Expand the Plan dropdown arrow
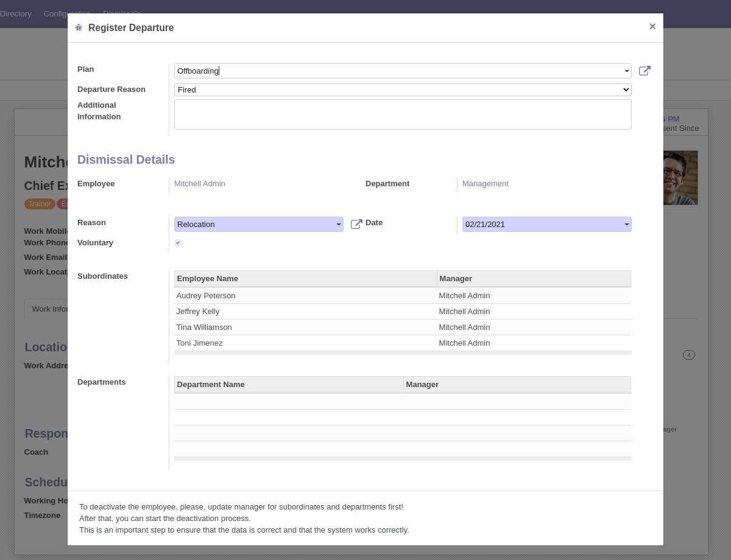This screenshot has height=560, width=731. (627, 71)
